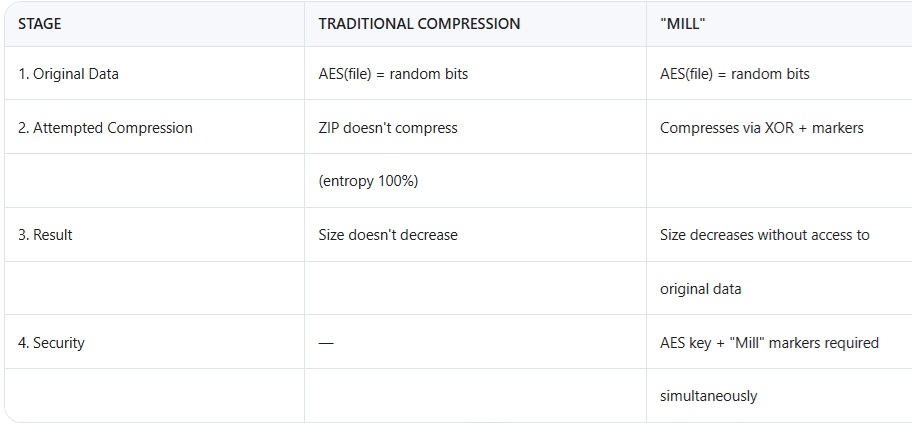Click 'AES(file) = random bits' under Mill column
912x423 pixels.
(735, 74)
